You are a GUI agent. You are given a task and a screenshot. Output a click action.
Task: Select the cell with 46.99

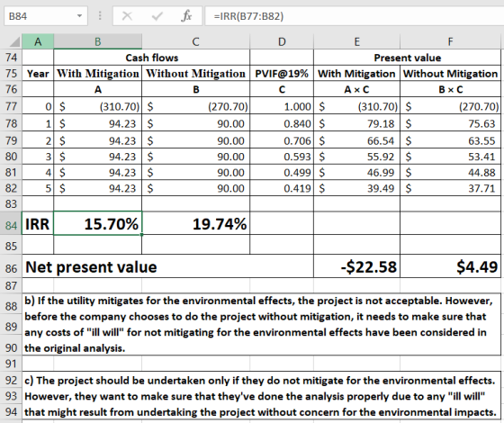pos(356,172)
